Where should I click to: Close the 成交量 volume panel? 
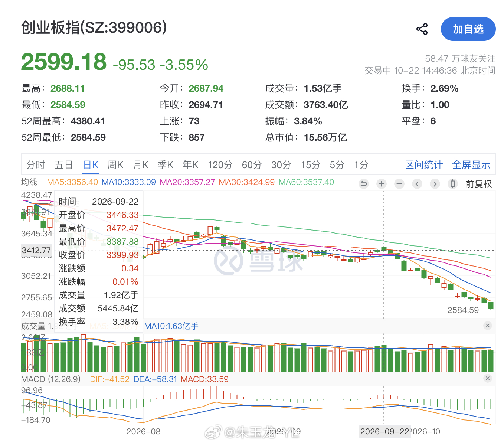pyautogui.click(x=488, y=326)
